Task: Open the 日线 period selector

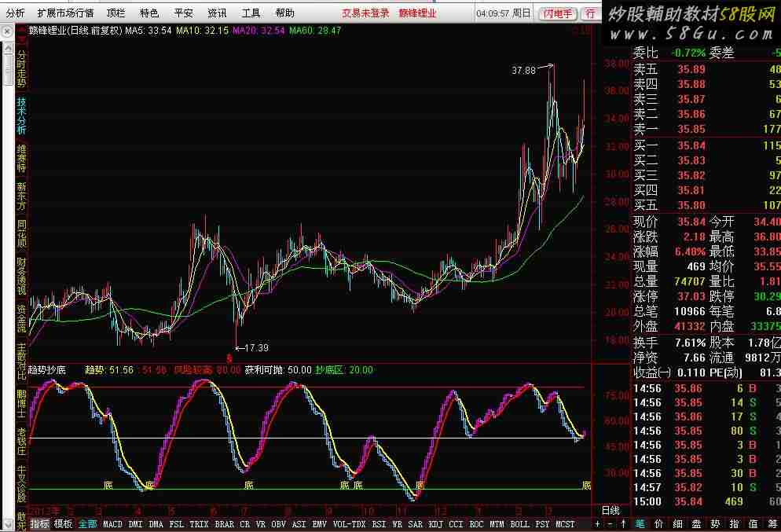Action: (x=610, y=510)
